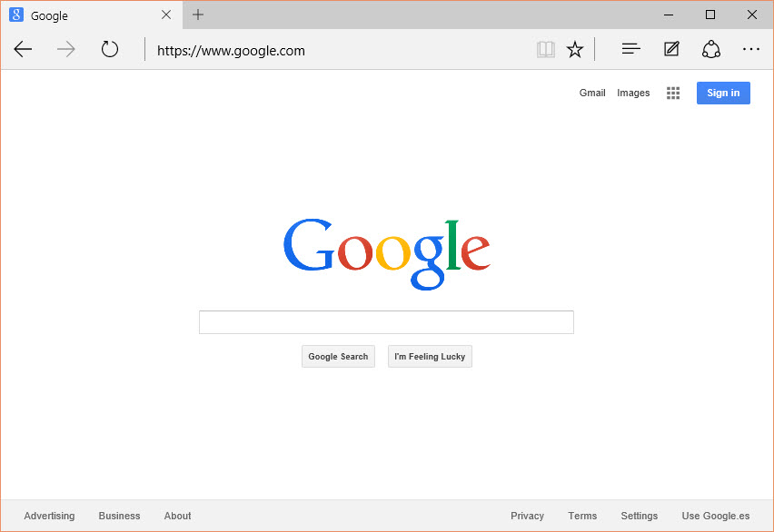Image resolution: width=774 pixels, height=532 pixels.
Task: Open the Advertising footer link
Action: (49, 516)
